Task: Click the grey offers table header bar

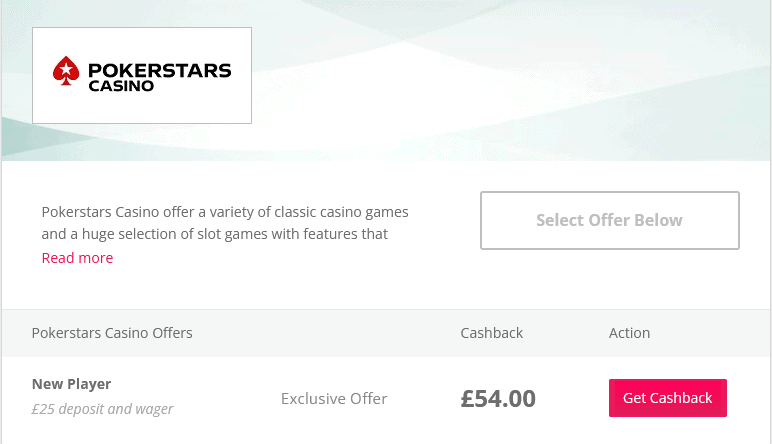Action: [x=386, y=333]
